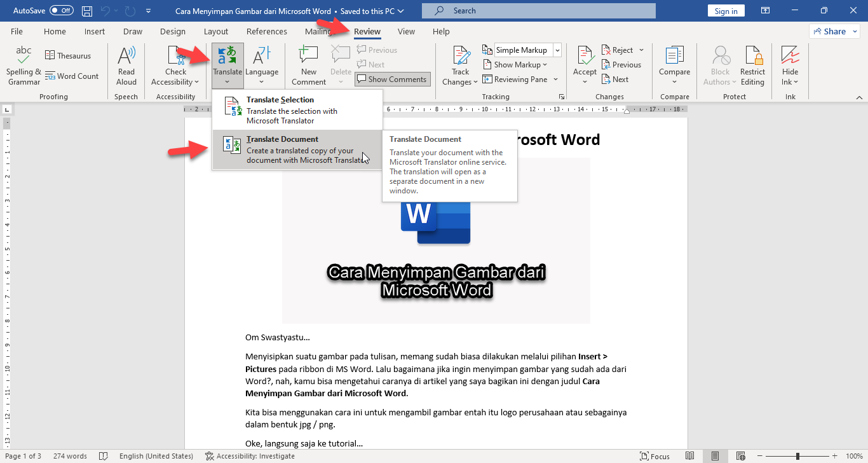Enable Focus mode
868x463 pixels.
coord(654,456)
